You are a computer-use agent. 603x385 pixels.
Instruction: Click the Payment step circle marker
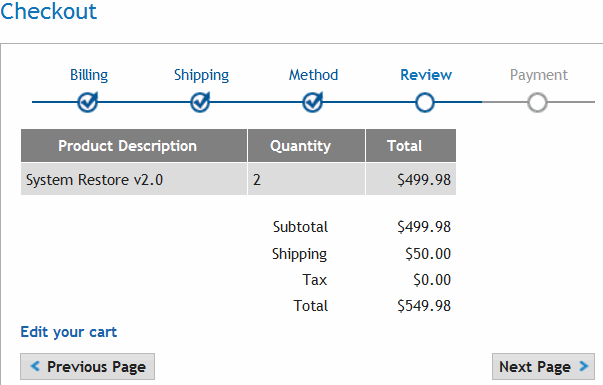(537, 103)
